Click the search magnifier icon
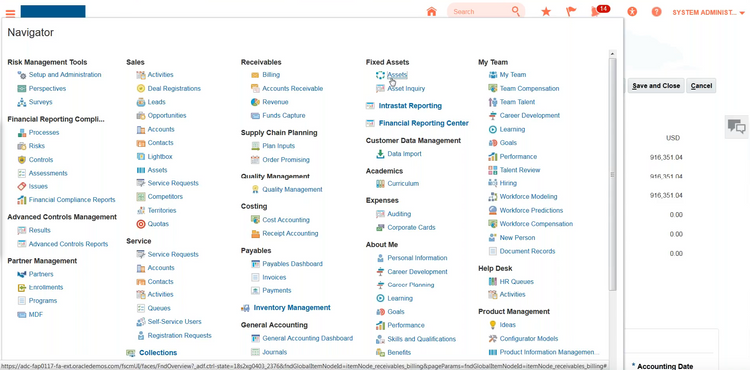The height and width of the screenshot is (370, 750). pyautogui.click(x=516, y=11)
